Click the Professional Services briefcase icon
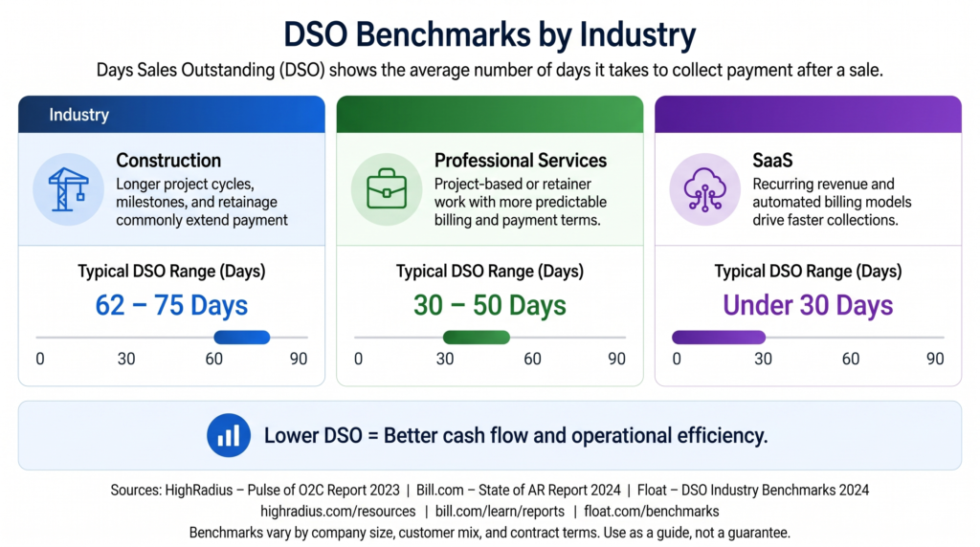The height and width of the screenshot is (547, 980). click(387, 189)
